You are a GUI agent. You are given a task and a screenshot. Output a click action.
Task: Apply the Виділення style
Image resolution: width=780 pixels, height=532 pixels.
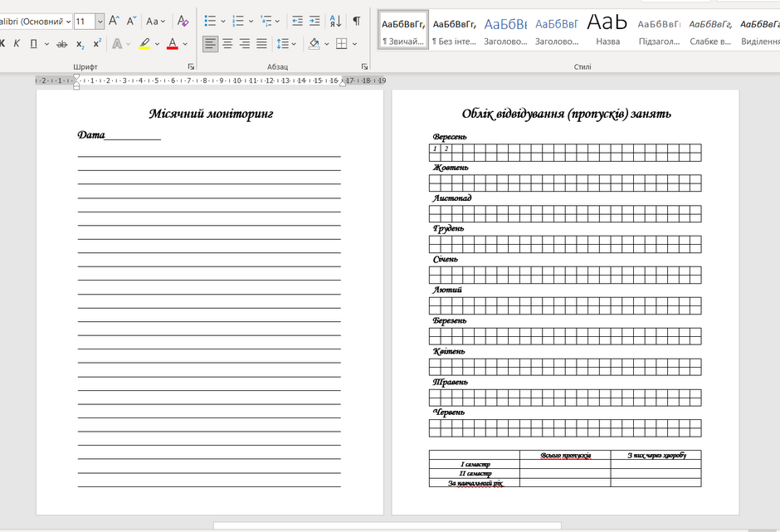759,31
